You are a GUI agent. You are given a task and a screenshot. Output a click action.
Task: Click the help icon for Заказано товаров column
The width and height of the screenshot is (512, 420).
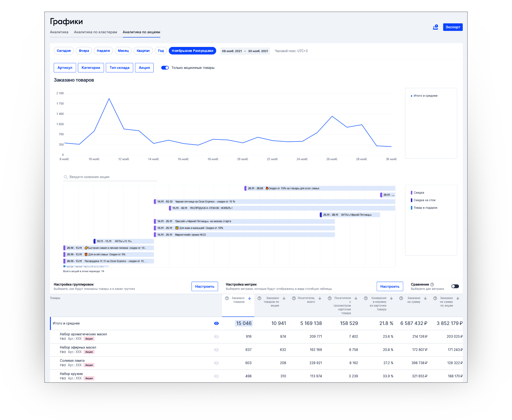tap(227, 298)
